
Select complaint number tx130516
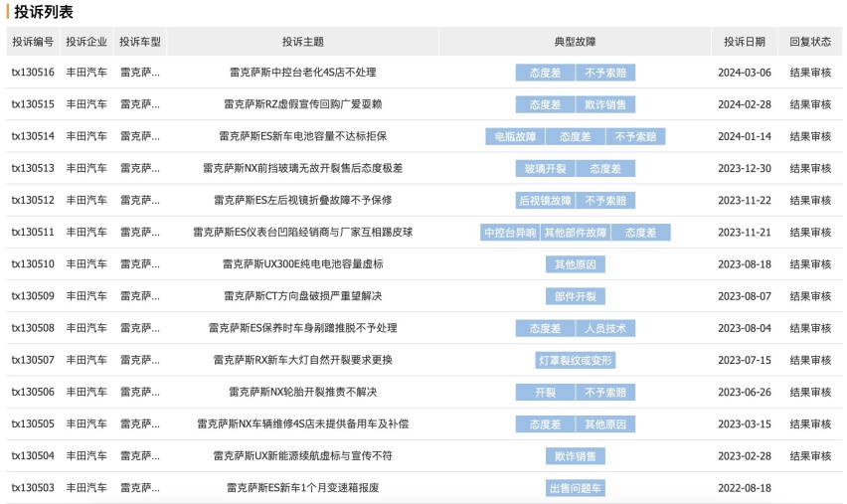[33, 73]
